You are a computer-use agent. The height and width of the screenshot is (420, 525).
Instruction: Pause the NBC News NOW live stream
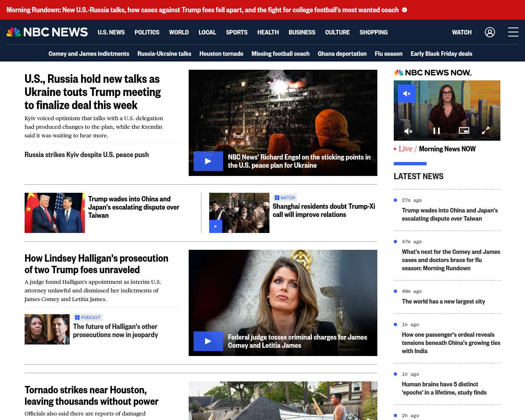click(436, 131)
